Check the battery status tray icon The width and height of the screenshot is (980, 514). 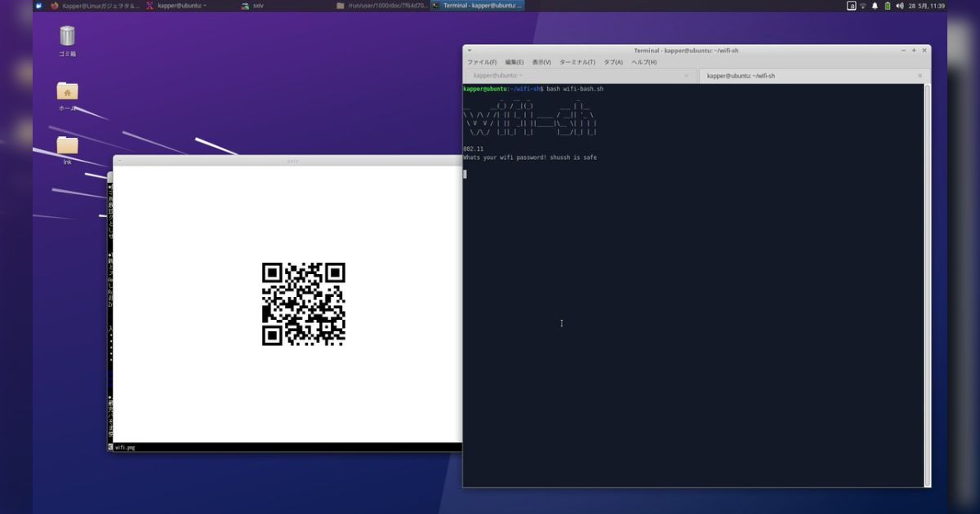click(x=887, y=6)
